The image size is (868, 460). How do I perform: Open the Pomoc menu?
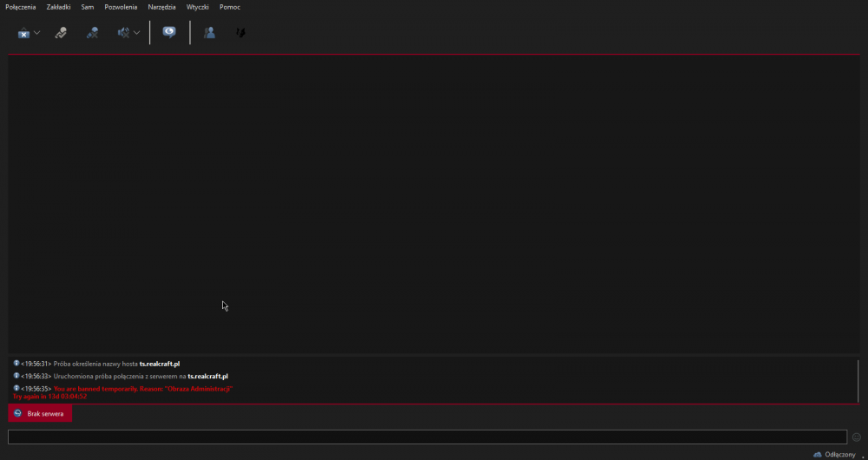tap(230, 7)
